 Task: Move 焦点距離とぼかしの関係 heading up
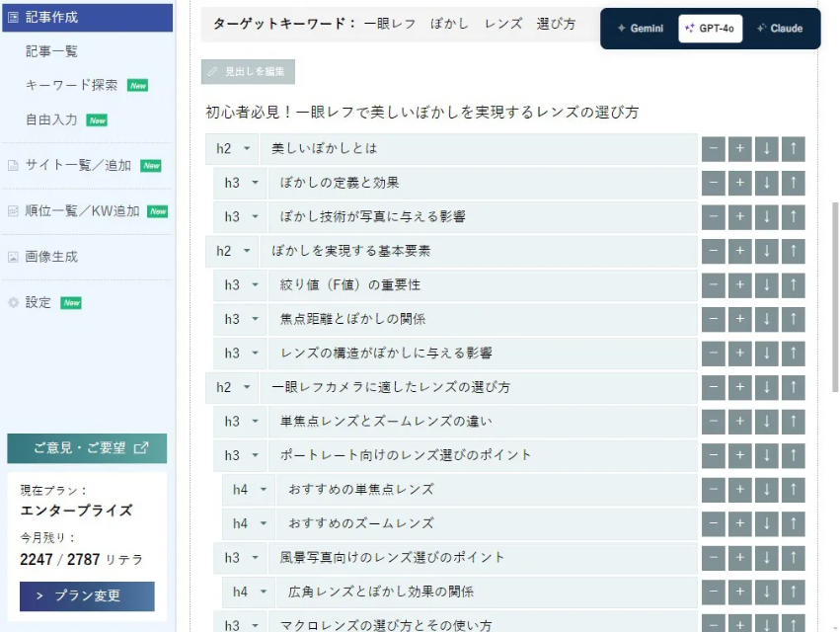point(793,319)
